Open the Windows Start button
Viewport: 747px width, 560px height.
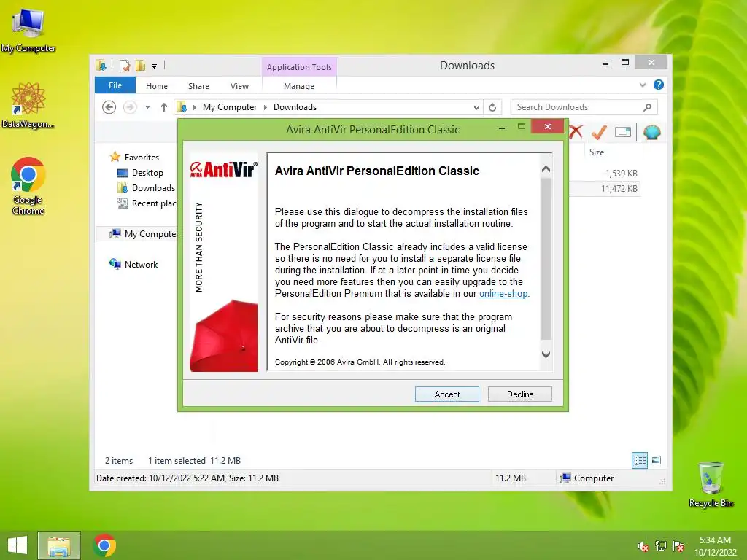coord(18,545)
